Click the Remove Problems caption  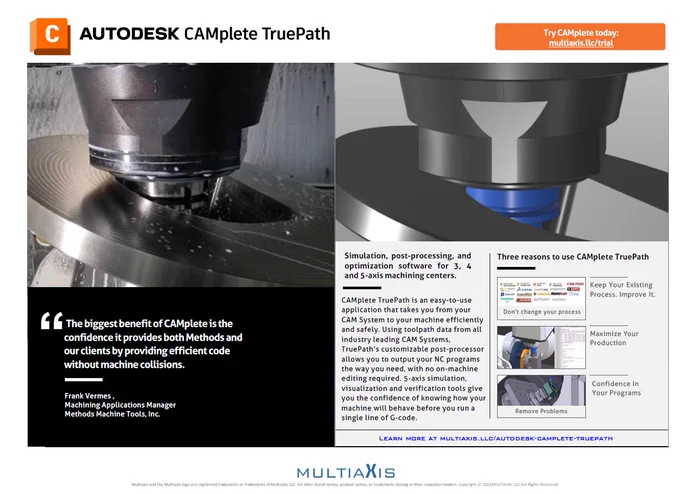point(541,411)
